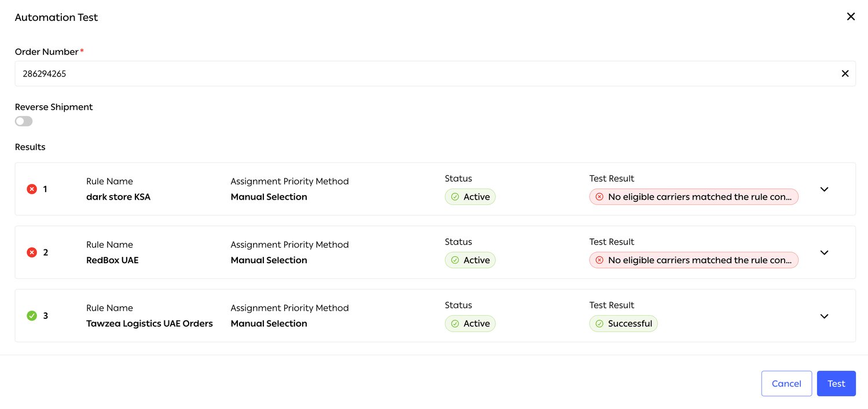Run the Test button
The width and height of the screenshot is (868, 409).
tap(836, 384)
